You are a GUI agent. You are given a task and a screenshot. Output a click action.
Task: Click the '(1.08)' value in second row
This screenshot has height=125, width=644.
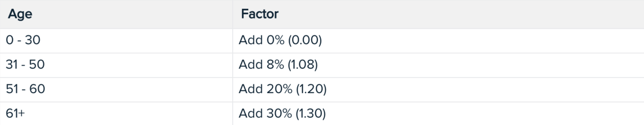[x=303, y=65]
